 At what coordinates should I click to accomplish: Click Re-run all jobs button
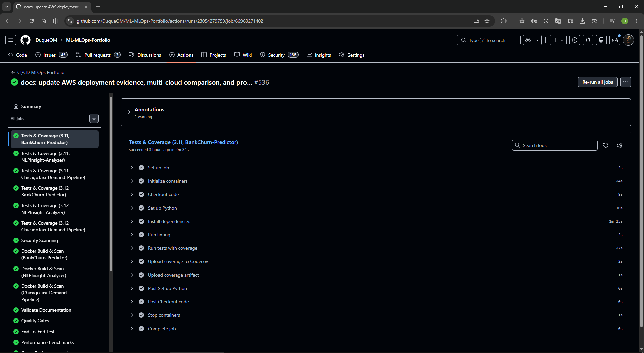[x=597, y=82]
